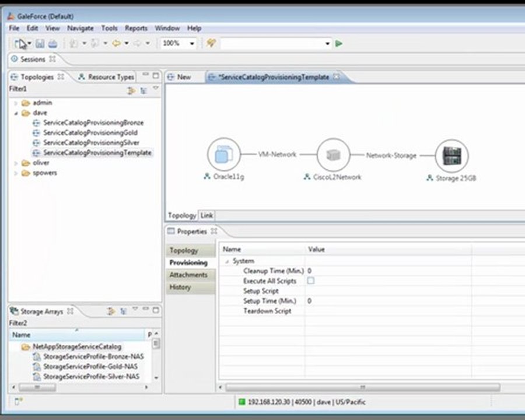Open the Topologies view menu triangle

(x=156, y=87)
